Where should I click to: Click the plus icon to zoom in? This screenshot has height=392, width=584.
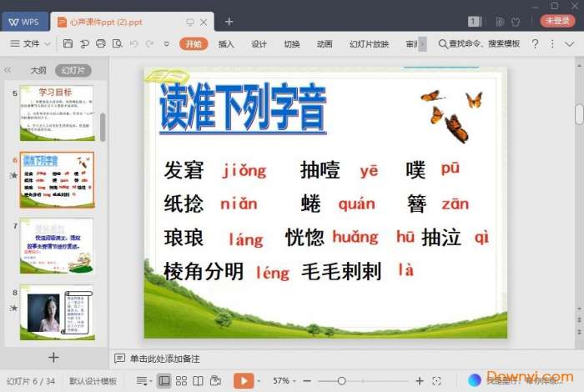[420, 380]
